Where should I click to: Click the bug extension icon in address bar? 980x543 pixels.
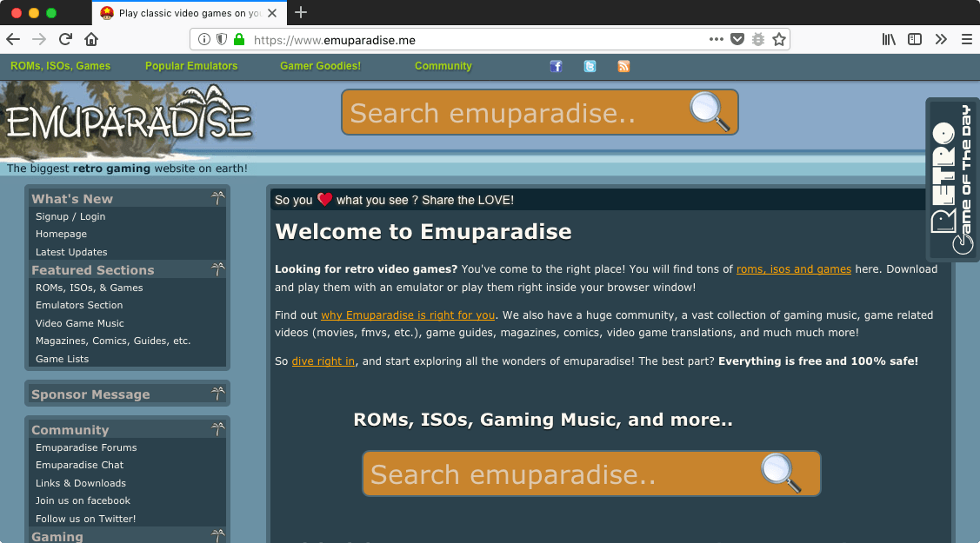click(x=758, y=39)
